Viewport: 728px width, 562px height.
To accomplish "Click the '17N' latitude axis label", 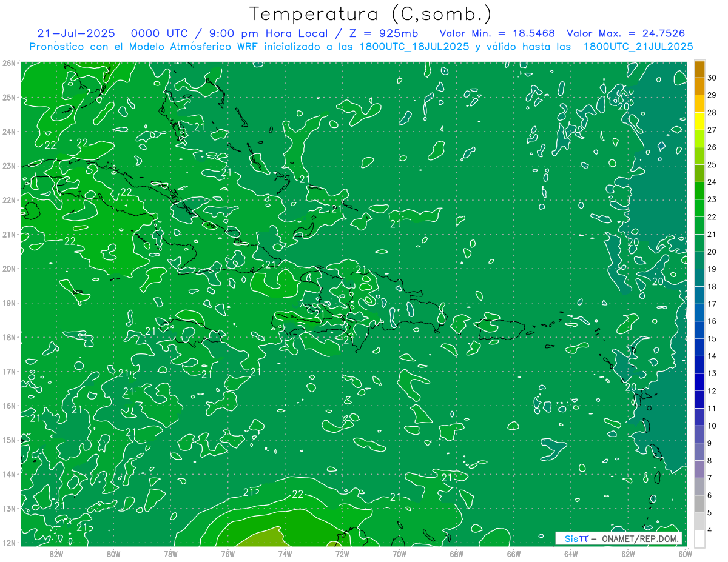I will tap(8, 371).
